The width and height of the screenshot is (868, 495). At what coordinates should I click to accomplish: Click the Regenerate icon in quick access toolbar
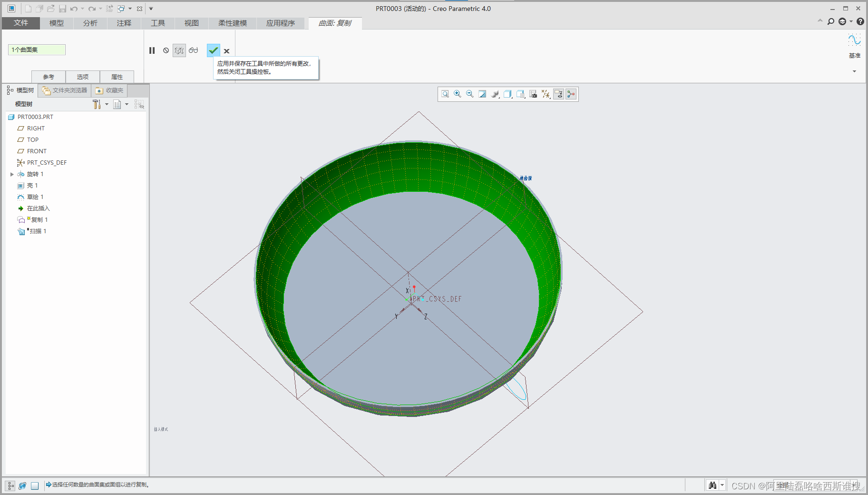tap(109, 9)
